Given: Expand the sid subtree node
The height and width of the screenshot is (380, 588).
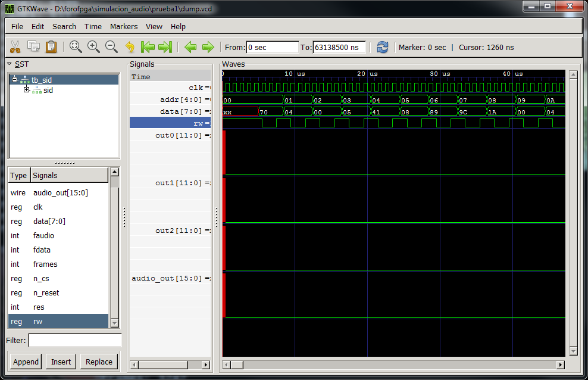Looking at the screenshot, I should pyautogui.click(x=26, y=90).
